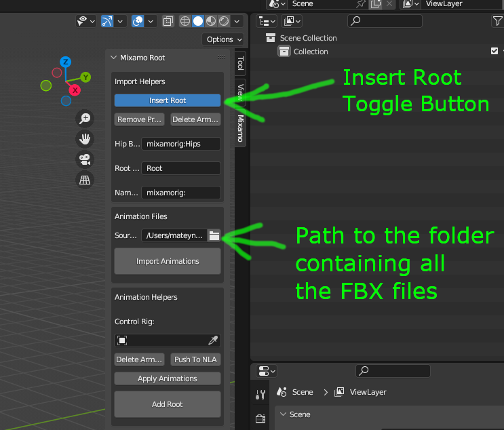Click the Push To NLA button

pos(195,359)
